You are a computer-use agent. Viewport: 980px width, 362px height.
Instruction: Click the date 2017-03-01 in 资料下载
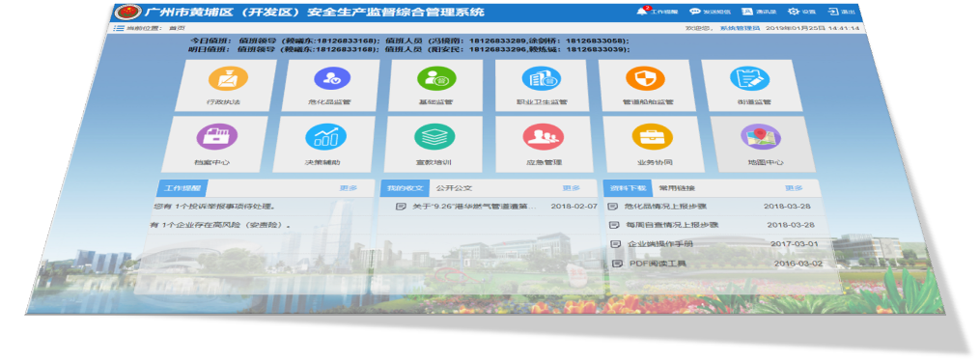click(794, 244)
